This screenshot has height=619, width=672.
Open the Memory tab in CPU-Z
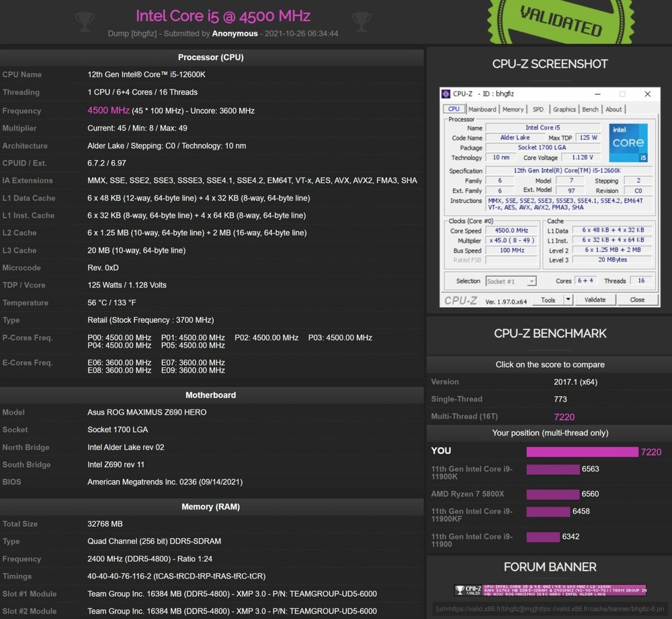pos(513,109)
